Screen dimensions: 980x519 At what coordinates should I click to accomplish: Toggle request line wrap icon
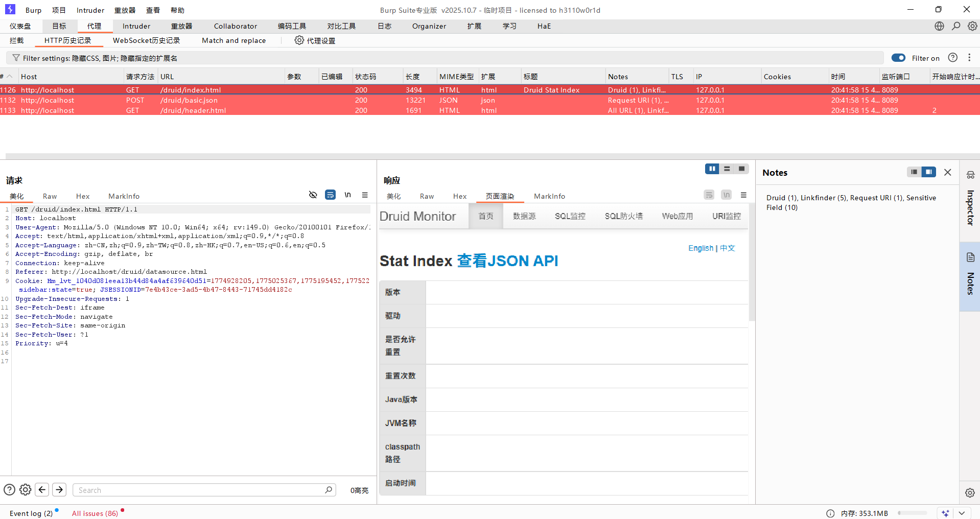tap(331, 195)
